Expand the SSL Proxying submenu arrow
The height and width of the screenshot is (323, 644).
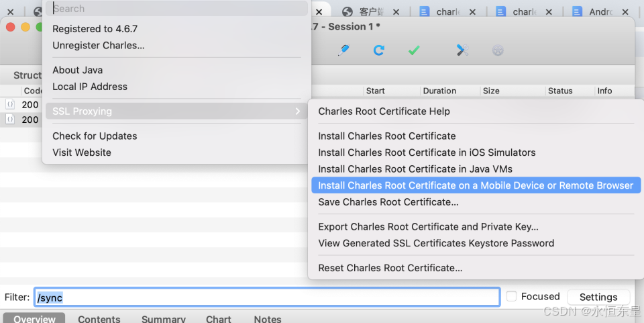298,111
